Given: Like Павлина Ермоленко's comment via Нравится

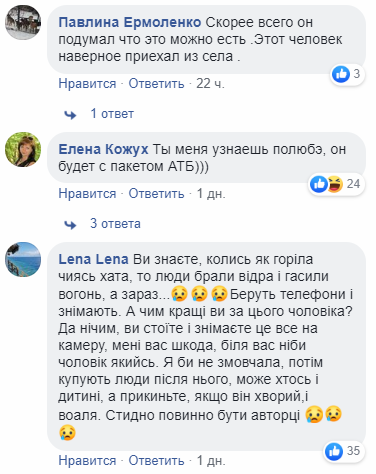Looking at the screenshot, I should (x=87, y=84).
